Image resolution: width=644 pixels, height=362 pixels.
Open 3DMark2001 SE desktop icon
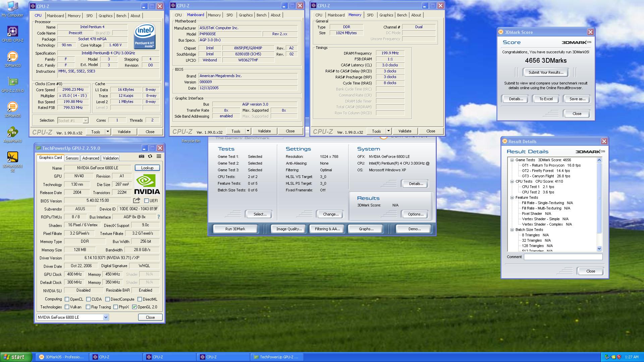pos(12,162)
